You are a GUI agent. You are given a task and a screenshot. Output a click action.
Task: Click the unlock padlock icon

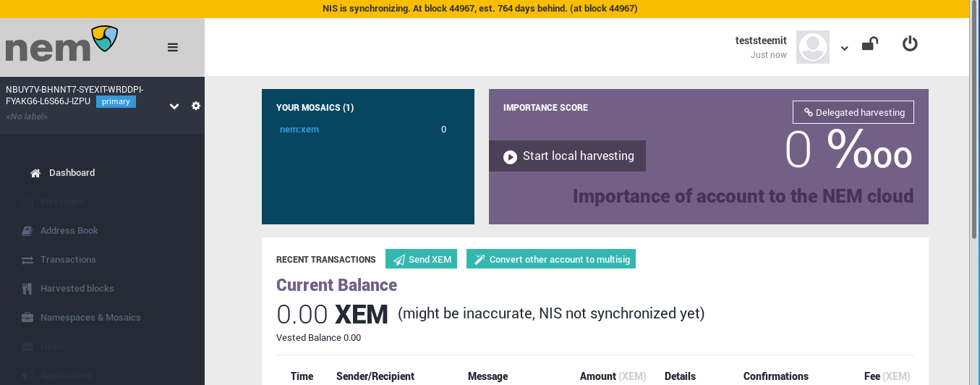click(870, 44)
